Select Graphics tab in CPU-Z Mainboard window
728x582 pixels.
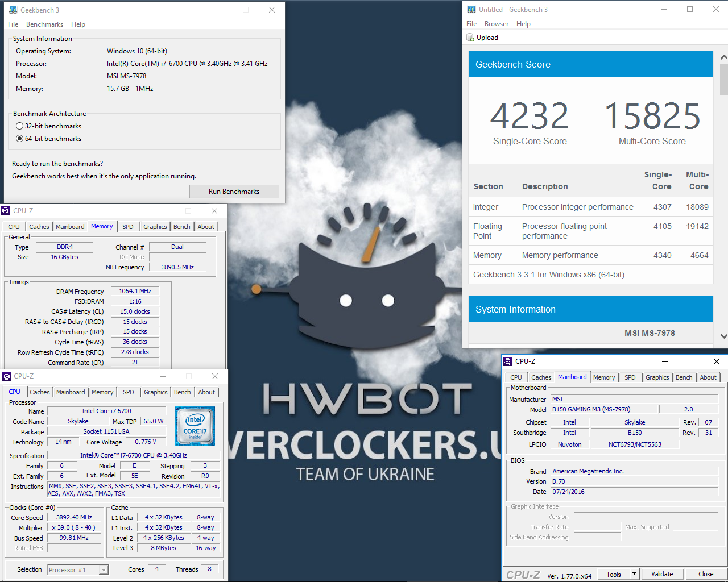[657, 377]
